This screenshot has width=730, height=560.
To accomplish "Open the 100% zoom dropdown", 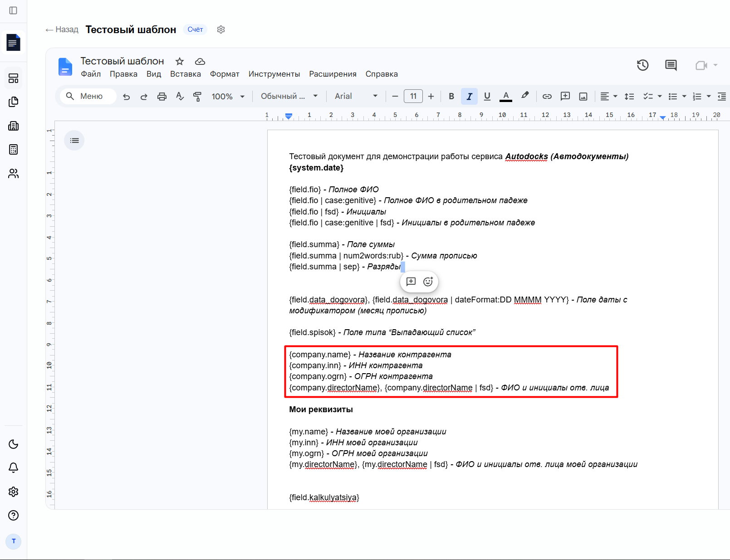I will click(x=228, y=96).
